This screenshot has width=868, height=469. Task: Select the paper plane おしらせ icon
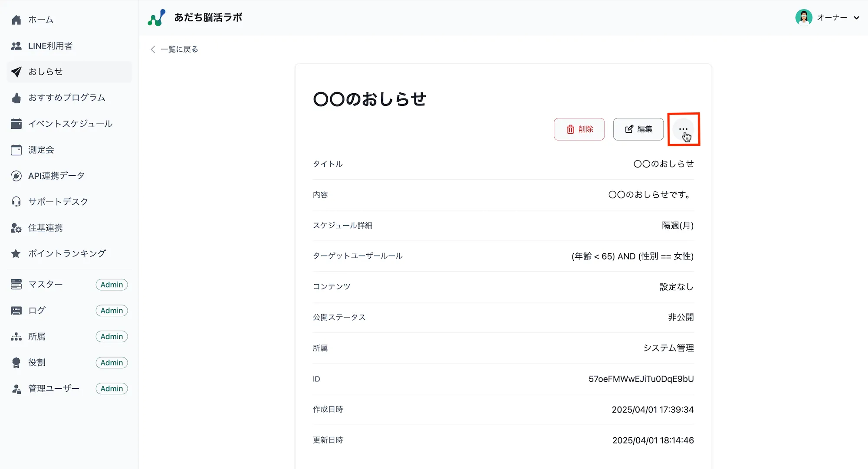coord(16,72)
